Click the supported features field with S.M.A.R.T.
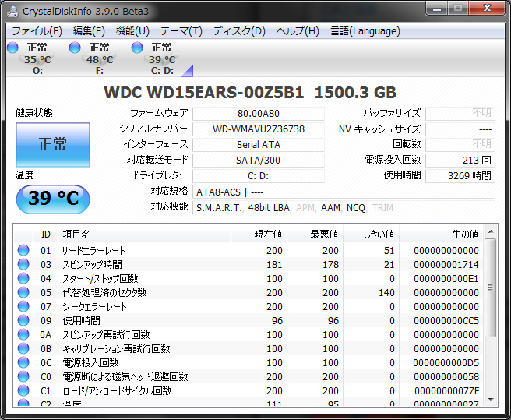The width and height of the screenshot is (511, 420). point(344,208)
